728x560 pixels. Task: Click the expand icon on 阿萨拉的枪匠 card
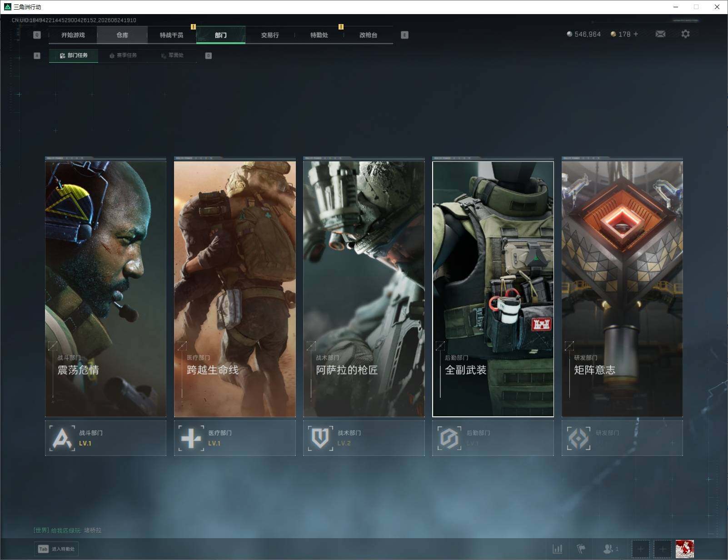click(311, 346)
